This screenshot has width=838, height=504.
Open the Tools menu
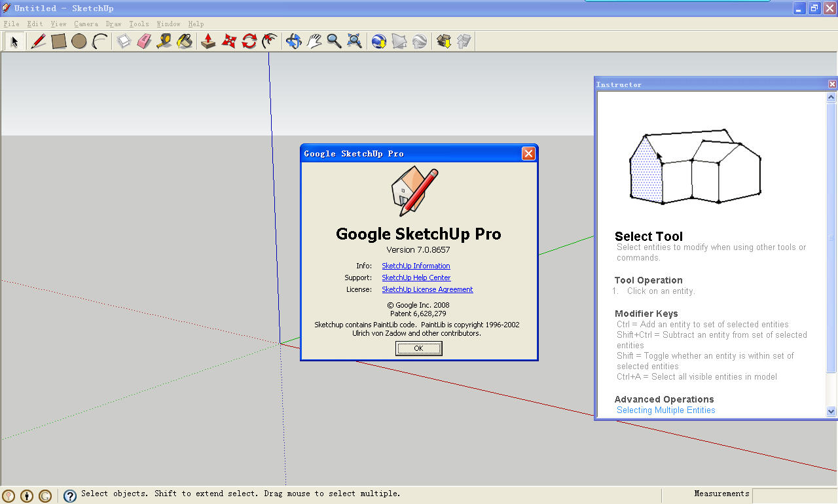click(x=139, y=24)
